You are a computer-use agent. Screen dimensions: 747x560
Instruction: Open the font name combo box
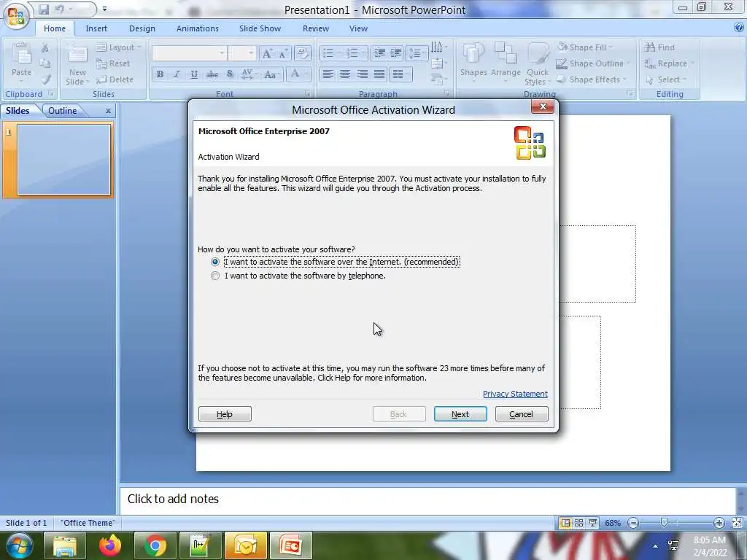click(x=189, y=52)
